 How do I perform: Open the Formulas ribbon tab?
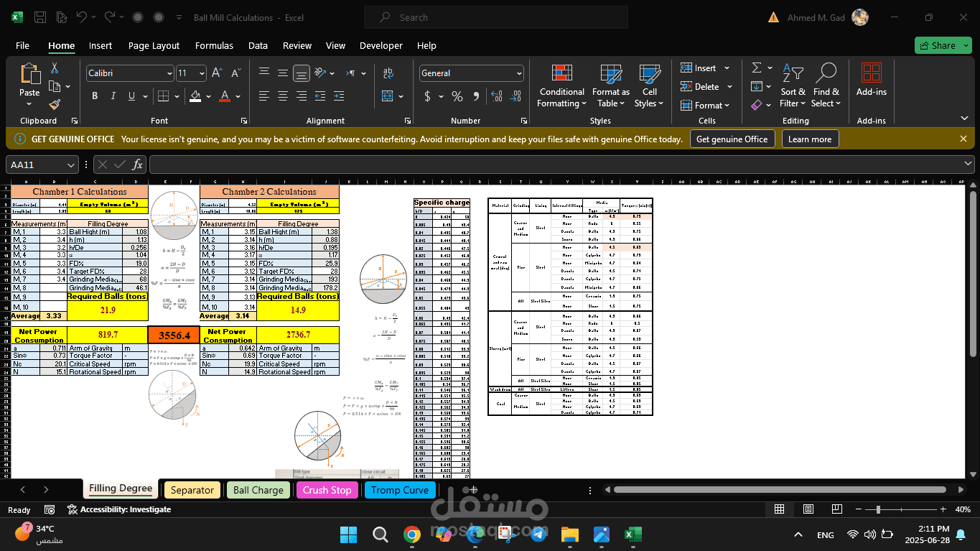(214, 45)
